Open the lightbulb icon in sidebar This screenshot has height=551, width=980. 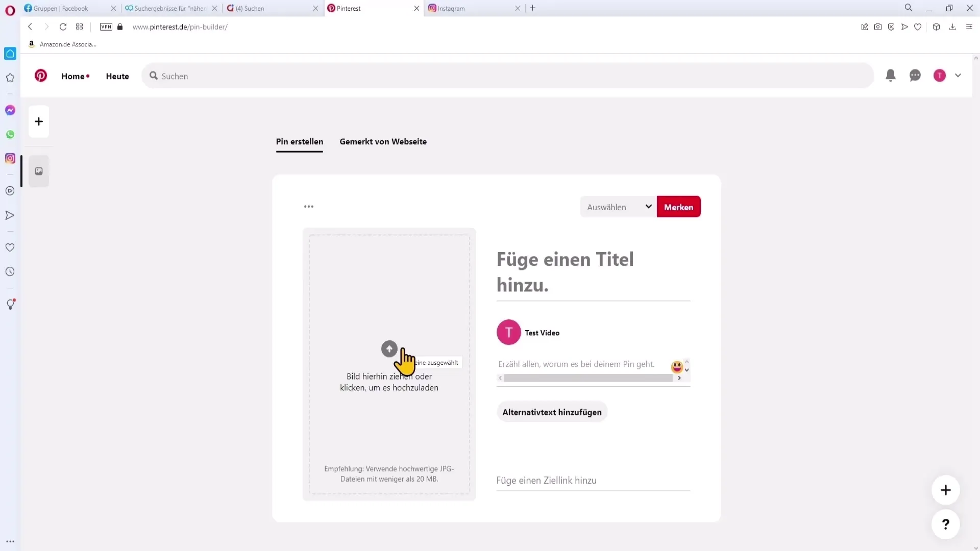(x=10, y=305)
